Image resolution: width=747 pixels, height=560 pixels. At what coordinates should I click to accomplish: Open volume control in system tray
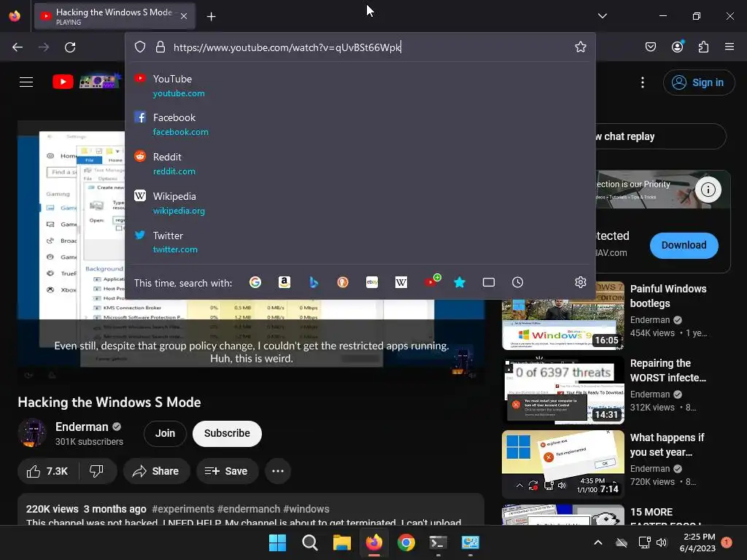pyautogui.click(x=662, y=542)
